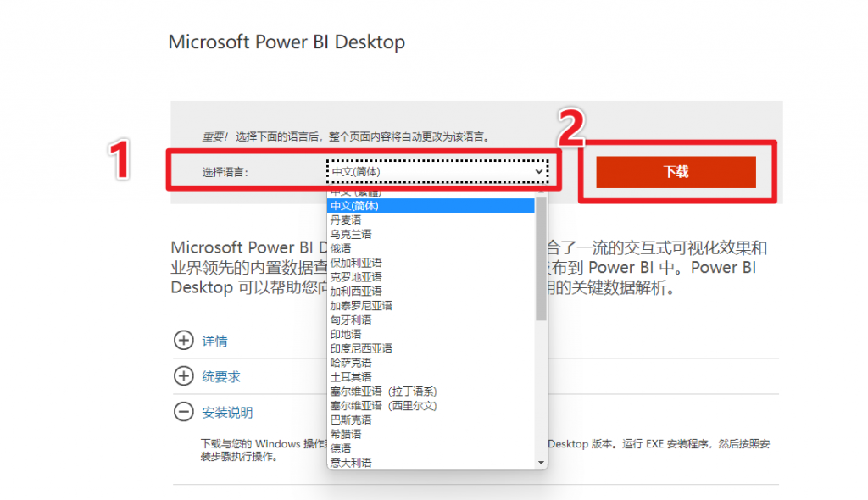
Task: Click the 安装说明 heading link
Action: pos(227,413)
